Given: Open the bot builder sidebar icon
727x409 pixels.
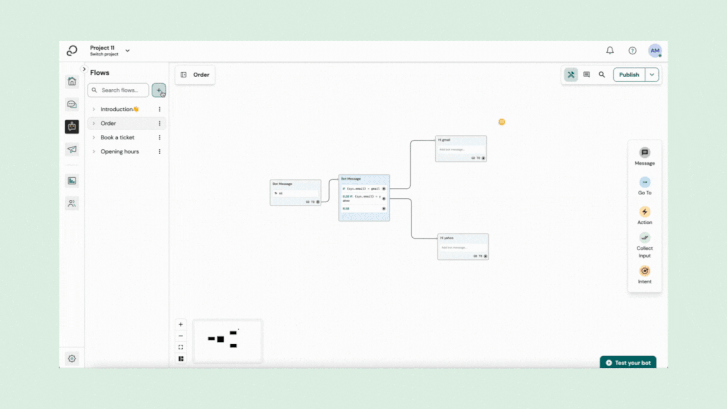Looking at the screenshot, I should (x=72, y=127).
